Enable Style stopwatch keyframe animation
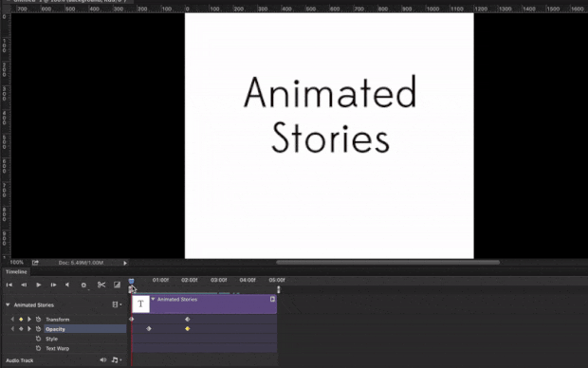This screenshot has height=368, width=588. (38, 339)
